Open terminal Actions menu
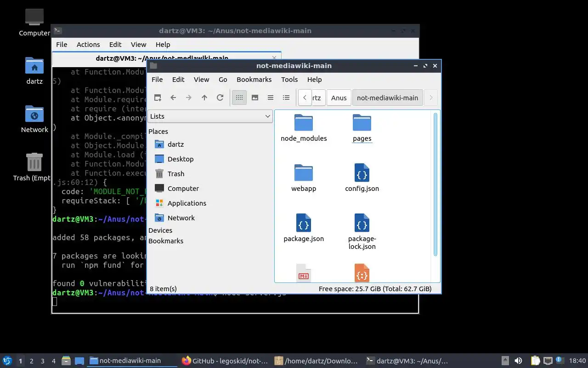This screenshot has height=368, width=588. 88,44
